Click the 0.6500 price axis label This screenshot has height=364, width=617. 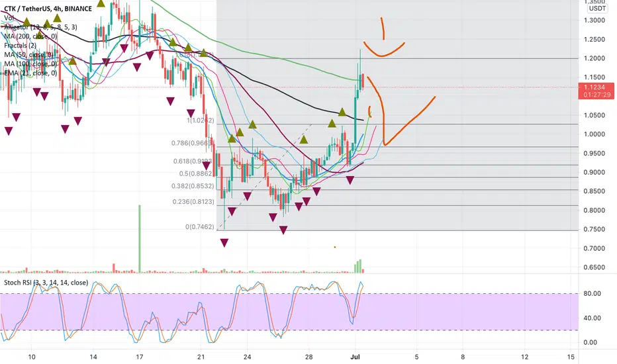594,267
